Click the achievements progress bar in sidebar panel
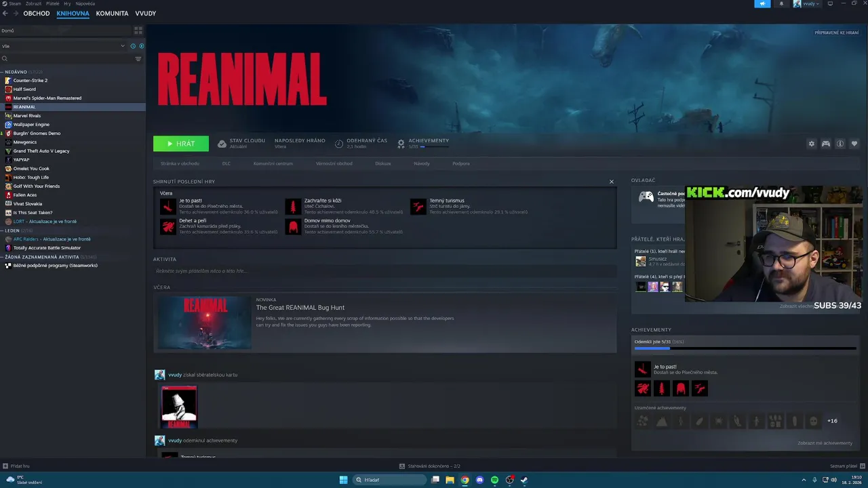This screenshot has height=488, width=868. pyautogui.click(x=747, y=348)
